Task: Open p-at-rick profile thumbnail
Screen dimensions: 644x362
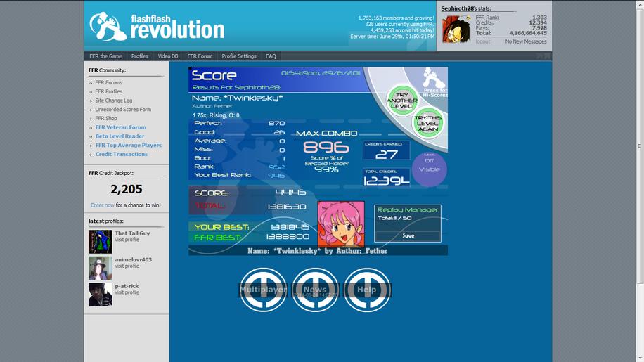Action: pos(101,295)
